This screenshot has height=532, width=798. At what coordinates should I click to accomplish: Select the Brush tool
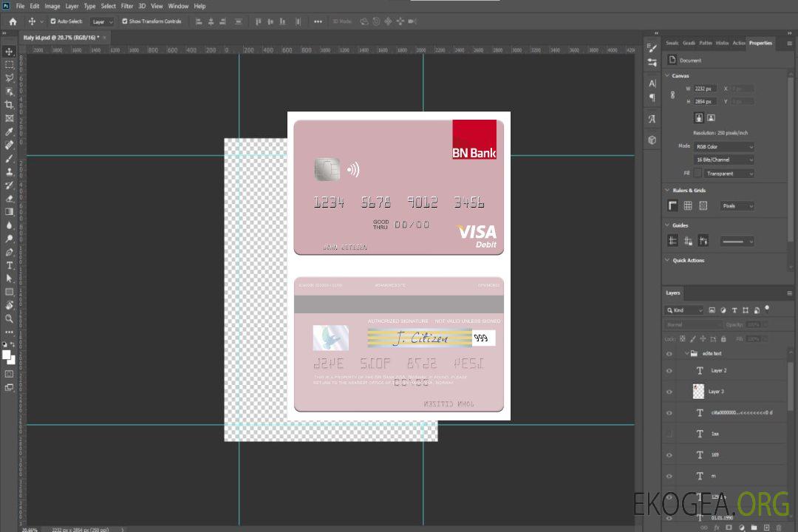[x=9, y=159]
